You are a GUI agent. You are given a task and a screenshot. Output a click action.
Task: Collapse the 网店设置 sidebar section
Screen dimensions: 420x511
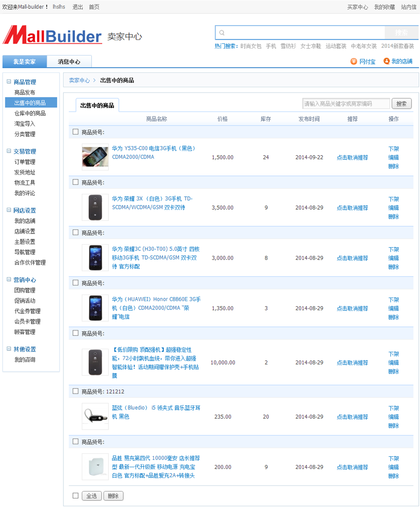9,210
